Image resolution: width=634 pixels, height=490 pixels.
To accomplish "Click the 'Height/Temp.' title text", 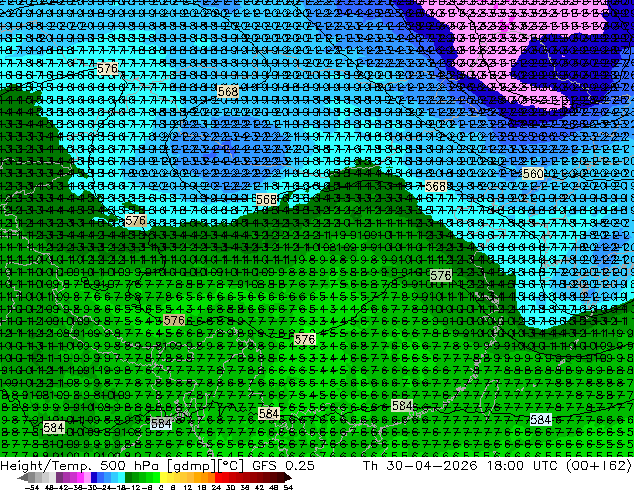I will tap(45, 465).
